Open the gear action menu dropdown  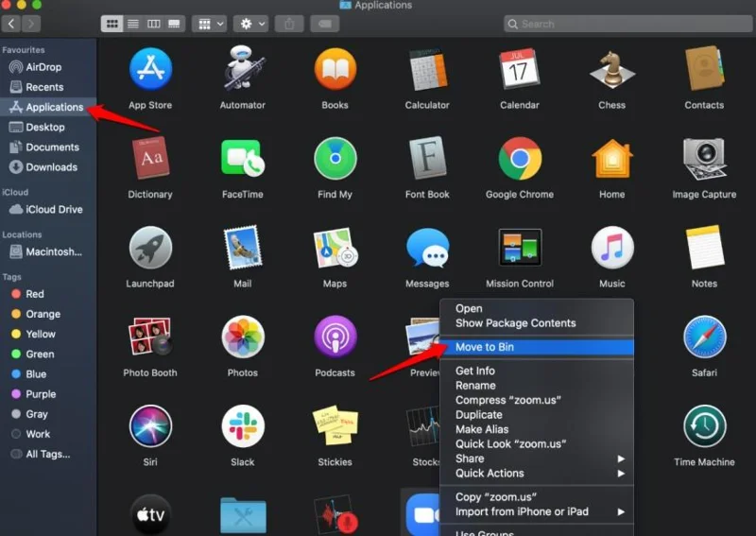click(250, 24)
